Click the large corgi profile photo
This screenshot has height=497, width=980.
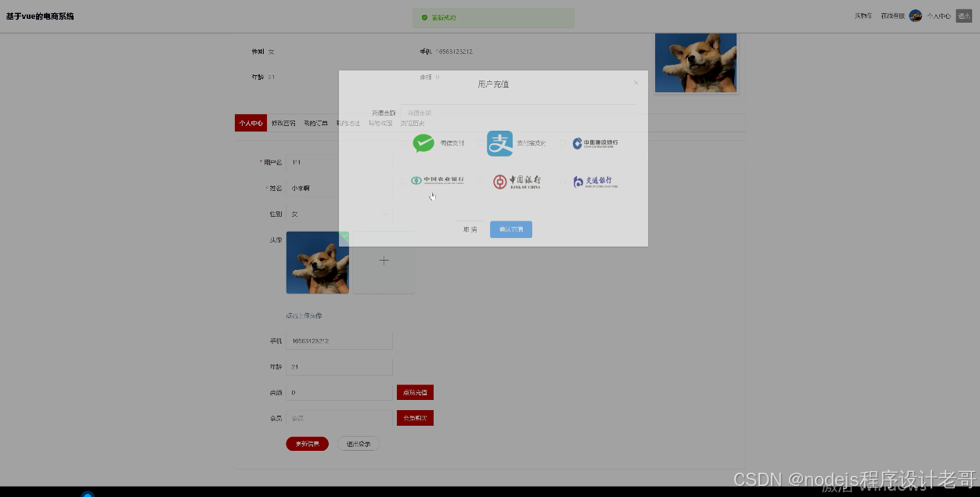[696, 63]
